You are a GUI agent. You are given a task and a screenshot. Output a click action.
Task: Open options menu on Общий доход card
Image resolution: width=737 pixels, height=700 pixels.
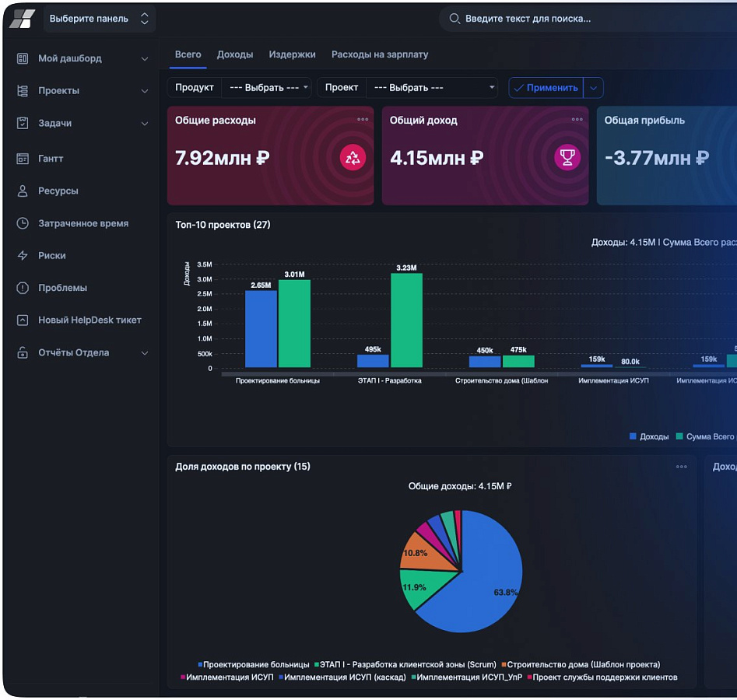[577, 119]
